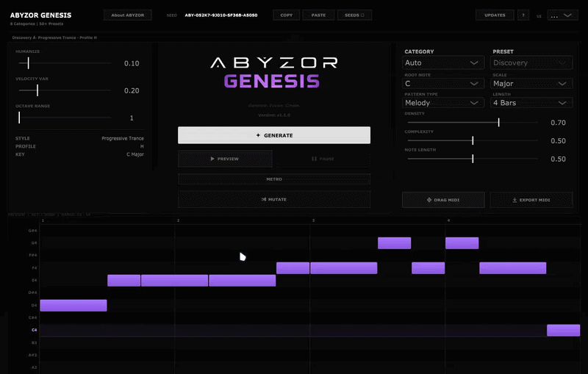Pause playback using the PAUSE button

(323, 159)
